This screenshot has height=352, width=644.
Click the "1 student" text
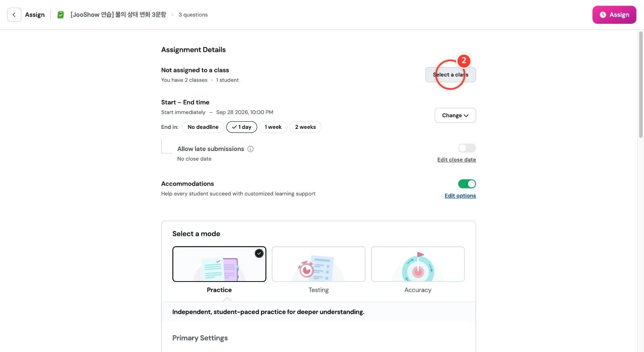tap(227, 80)
